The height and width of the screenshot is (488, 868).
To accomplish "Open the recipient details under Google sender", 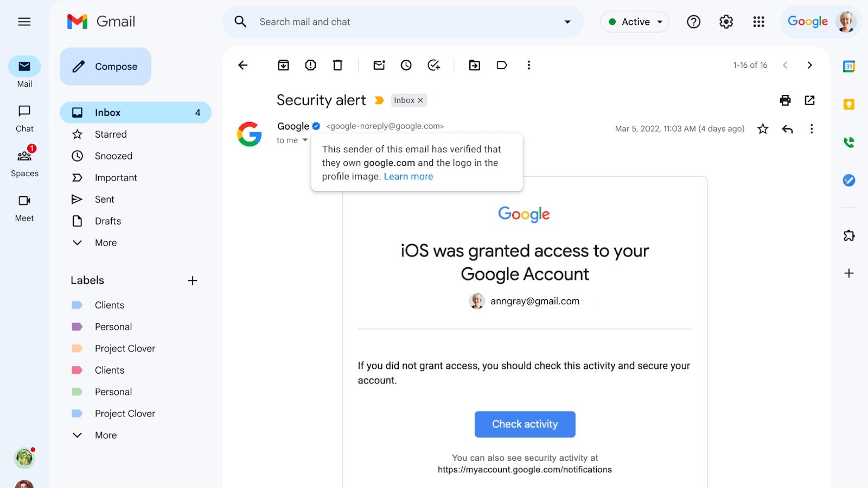I will click(x=304, y=140).
